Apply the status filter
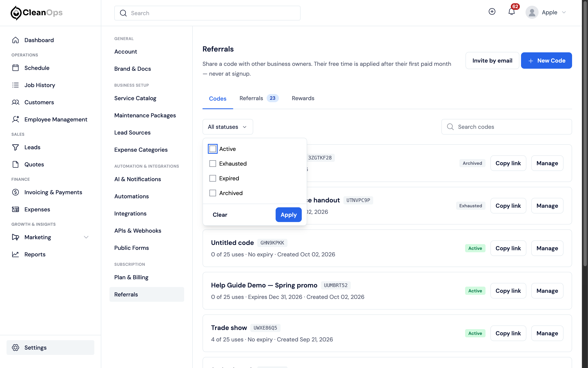Screen dimensions: 588x368 pos(289,215)
